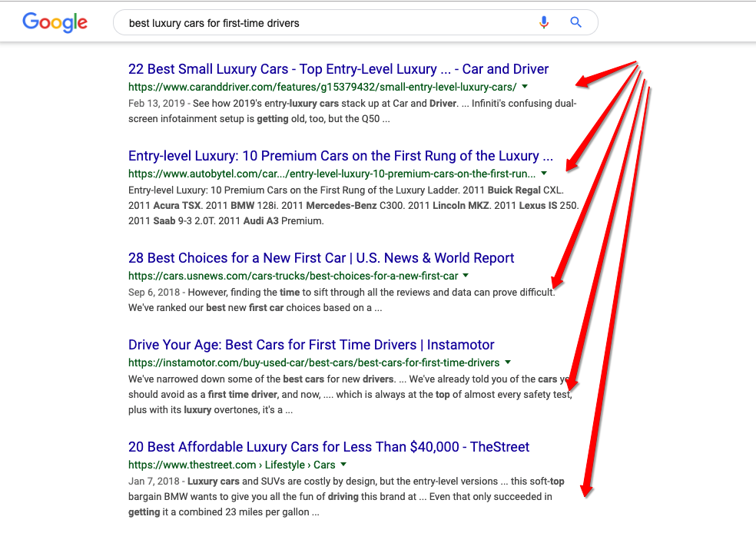Click the caranddriver.com green URL text

[322, 87]
